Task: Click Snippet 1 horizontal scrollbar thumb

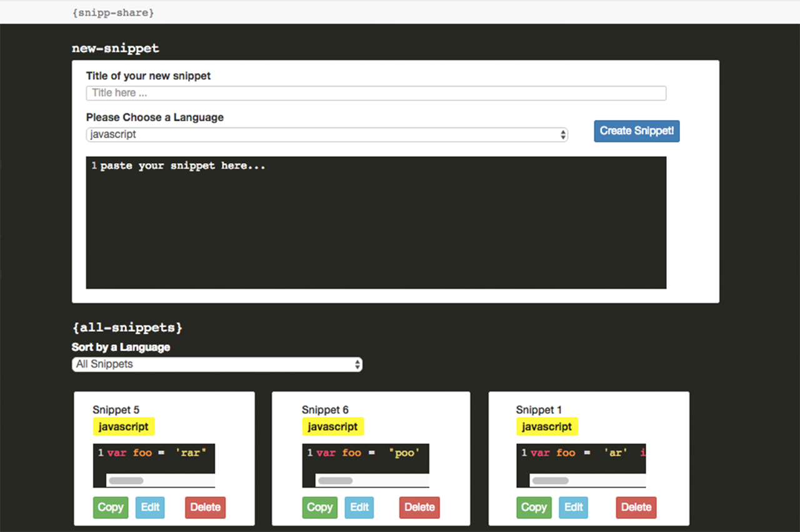Action: tap(551, 481)
